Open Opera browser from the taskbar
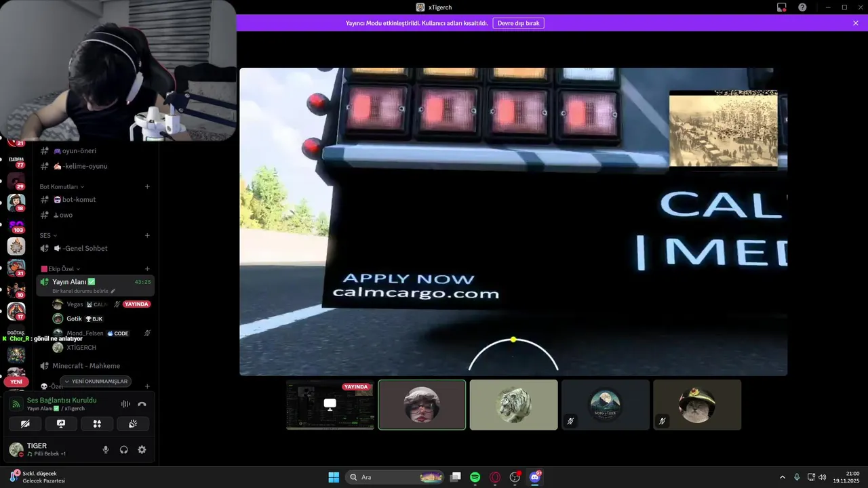The image size is (868, 488). point(495,477)
